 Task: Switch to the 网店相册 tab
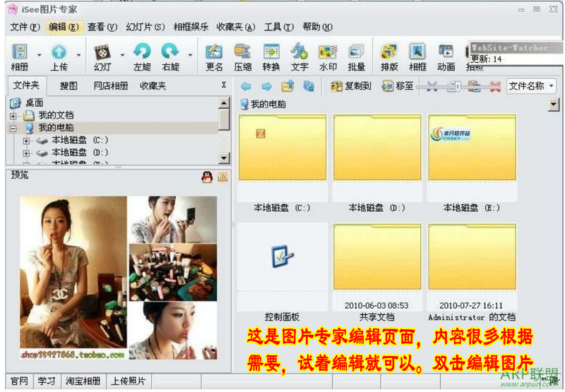point(111,85)
